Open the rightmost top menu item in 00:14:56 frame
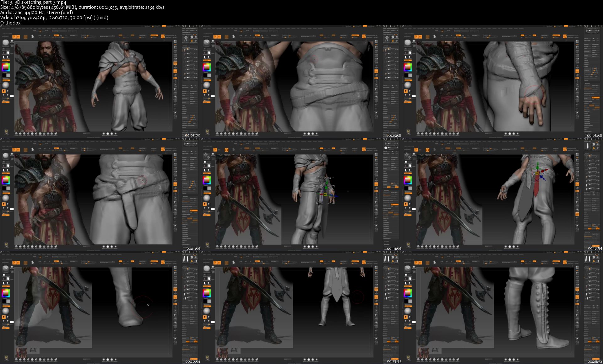Screen dimensions: 603x364 (320, 141)
